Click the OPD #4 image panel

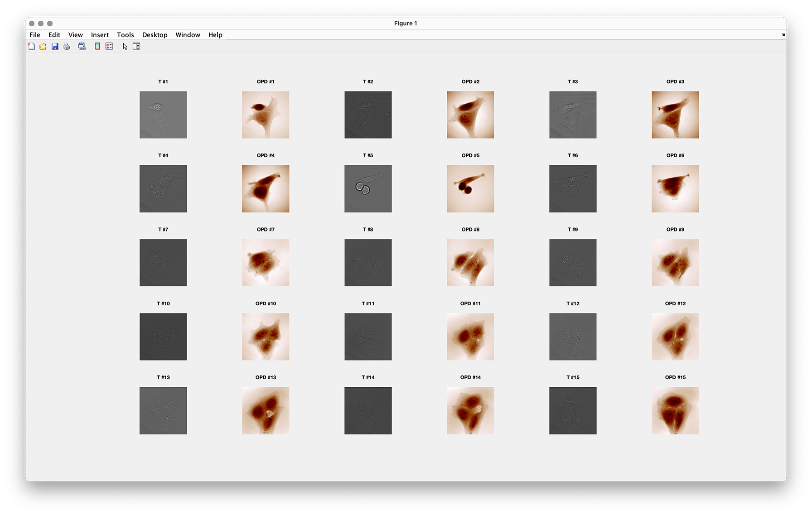[266, 188]
